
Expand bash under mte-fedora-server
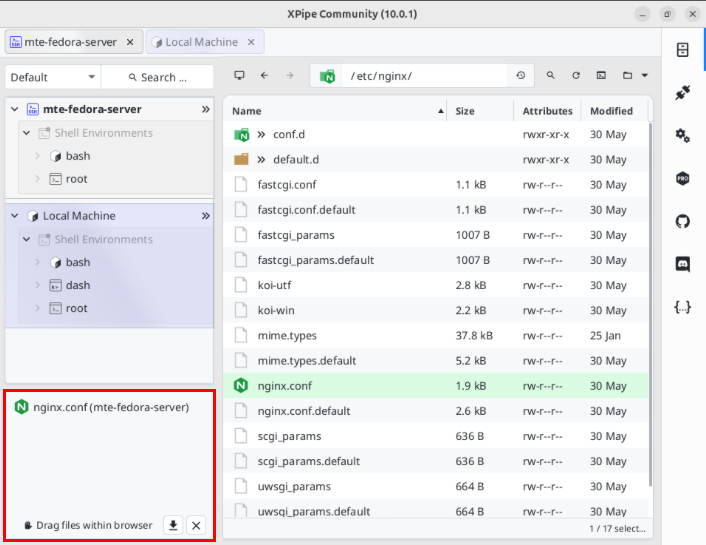[x=37, y=156]
